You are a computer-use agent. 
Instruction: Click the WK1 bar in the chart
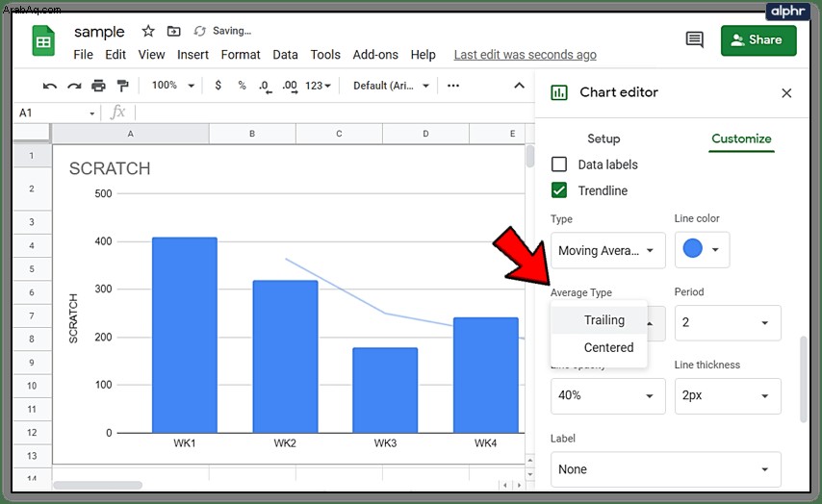[x=185, y=336]
